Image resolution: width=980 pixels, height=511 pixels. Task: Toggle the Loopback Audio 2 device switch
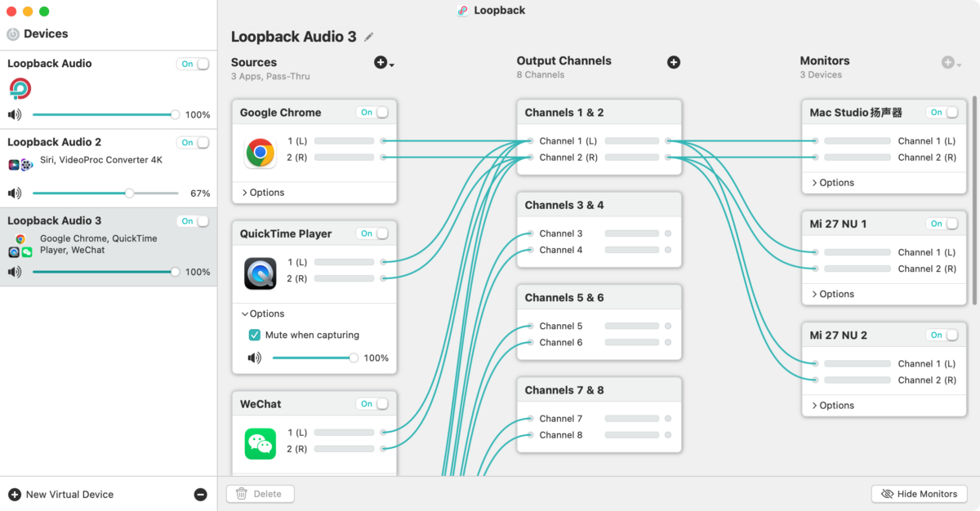193,142
